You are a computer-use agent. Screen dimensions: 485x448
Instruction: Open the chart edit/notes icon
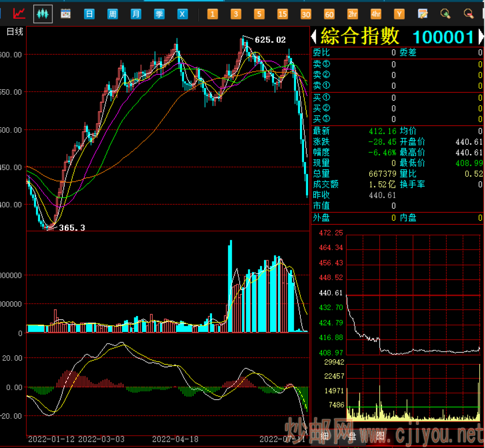coord(423,14)
